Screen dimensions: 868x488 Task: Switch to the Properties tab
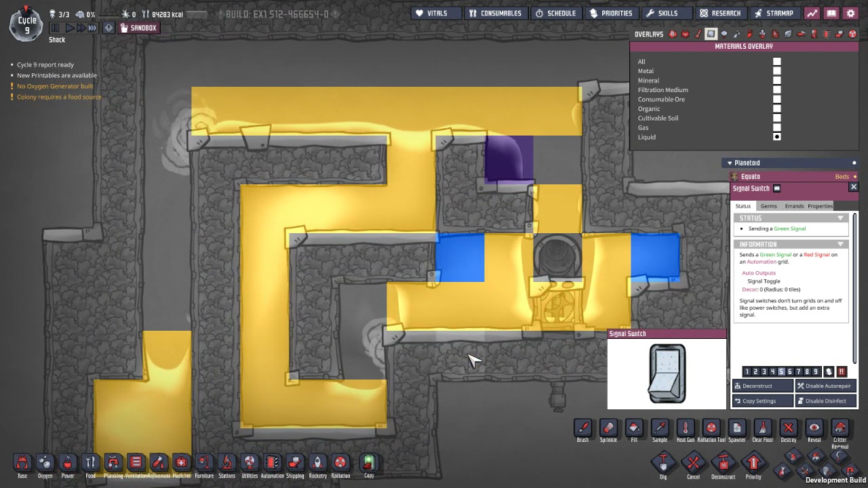[820, 206]
